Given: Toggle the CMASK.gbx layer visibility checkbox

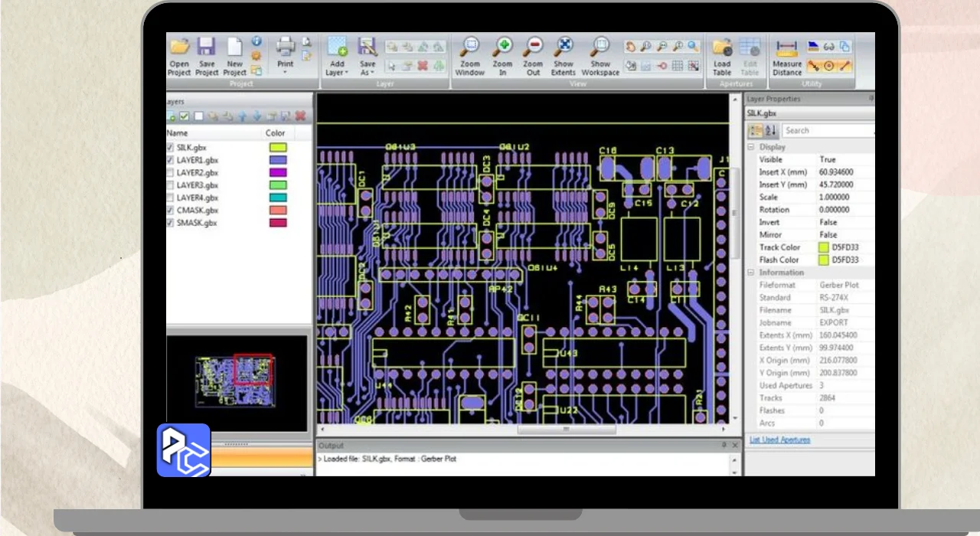Looking at the screenshot, I should coord(170,211).
